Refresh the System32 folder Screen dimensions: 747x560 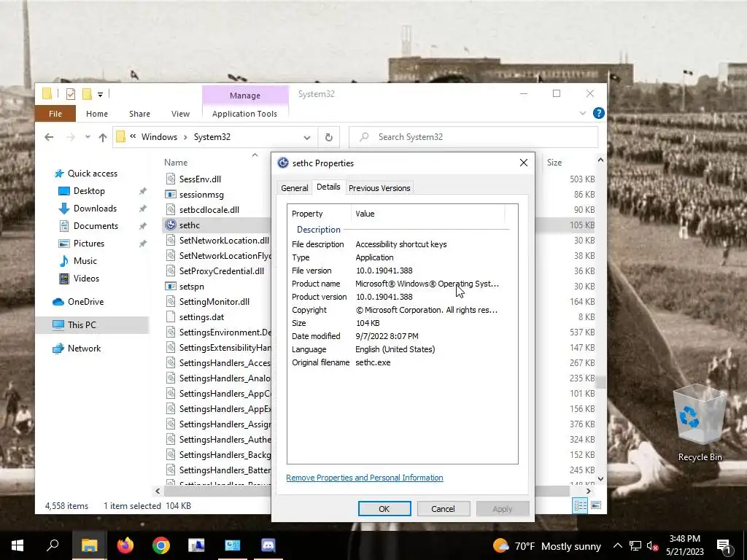329,137
